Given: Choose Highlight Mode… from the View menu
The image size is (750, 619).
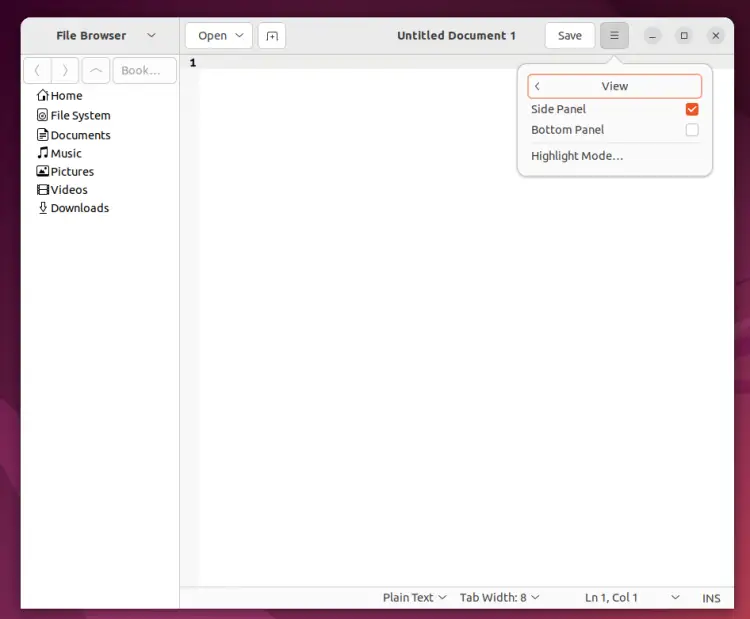Looking at the screenshot, I should [577, 156].
